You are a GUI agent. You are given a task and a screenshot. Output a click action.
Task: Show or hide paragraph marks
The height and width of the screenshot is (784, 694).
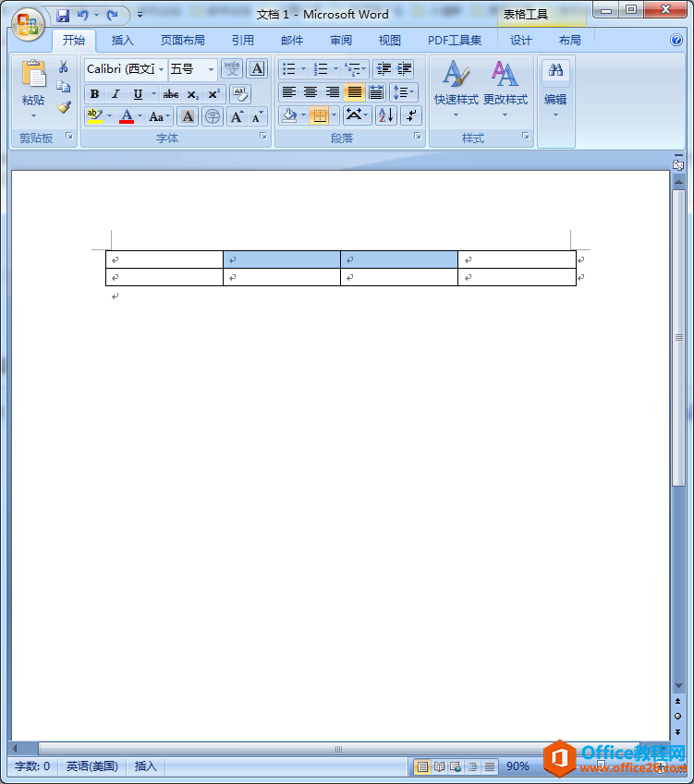411,116
